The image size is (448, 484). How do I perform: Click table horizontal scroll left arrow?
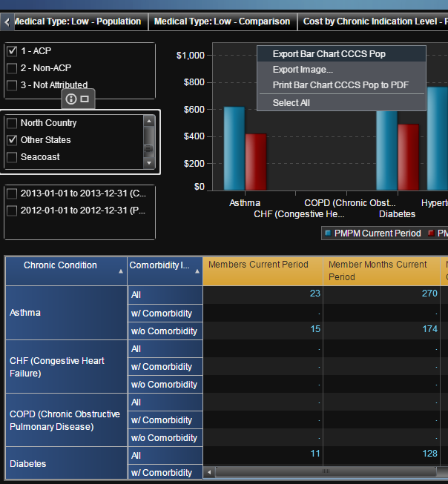point(209,472)
